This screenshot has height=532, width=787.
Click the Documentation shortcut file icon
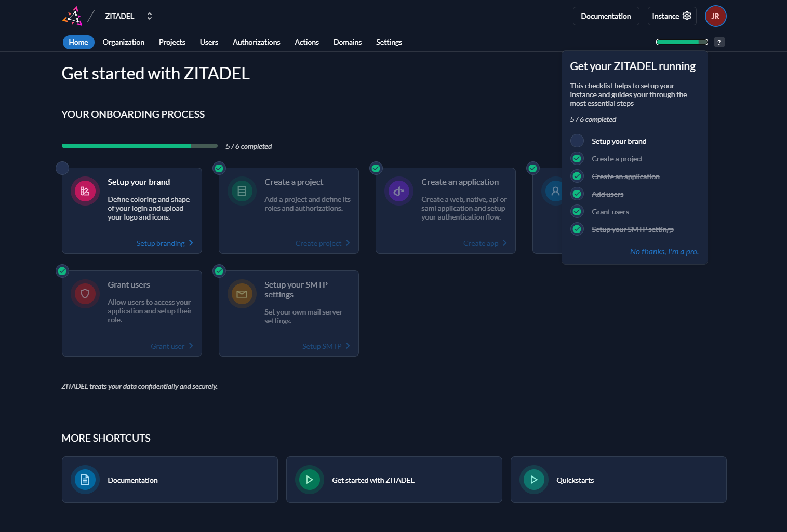point(85,480)
